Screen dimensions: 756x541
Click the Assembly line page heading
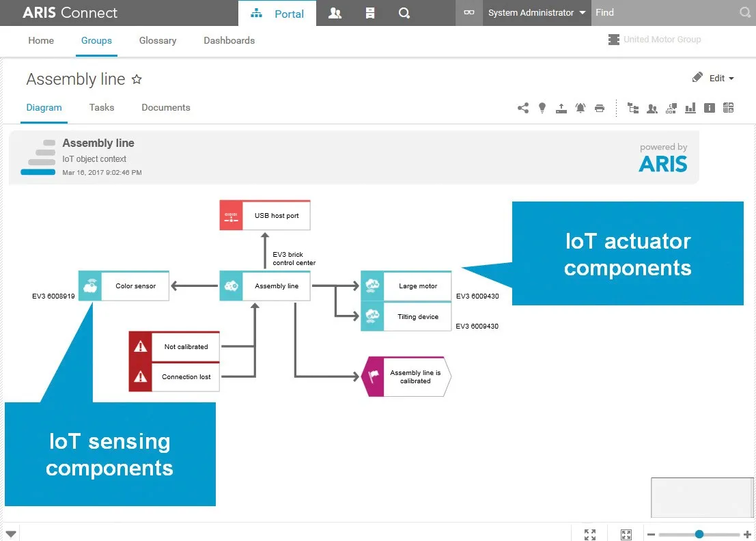(x=76, y=79)
